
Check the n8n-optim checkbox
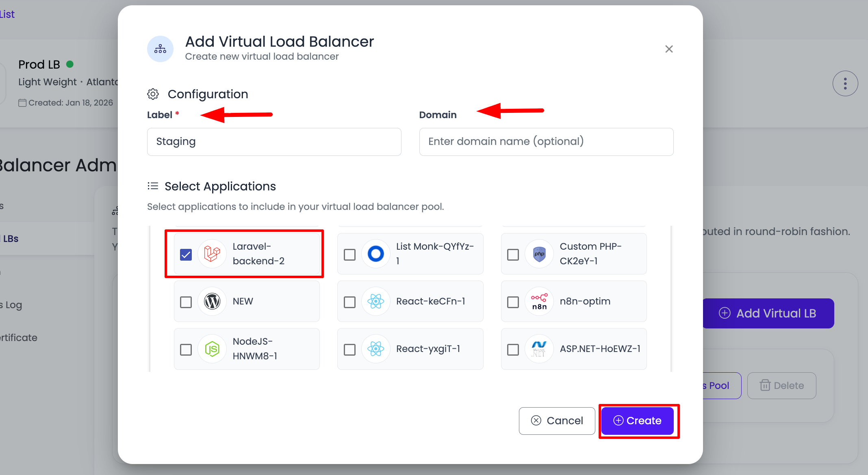[513, 302]
